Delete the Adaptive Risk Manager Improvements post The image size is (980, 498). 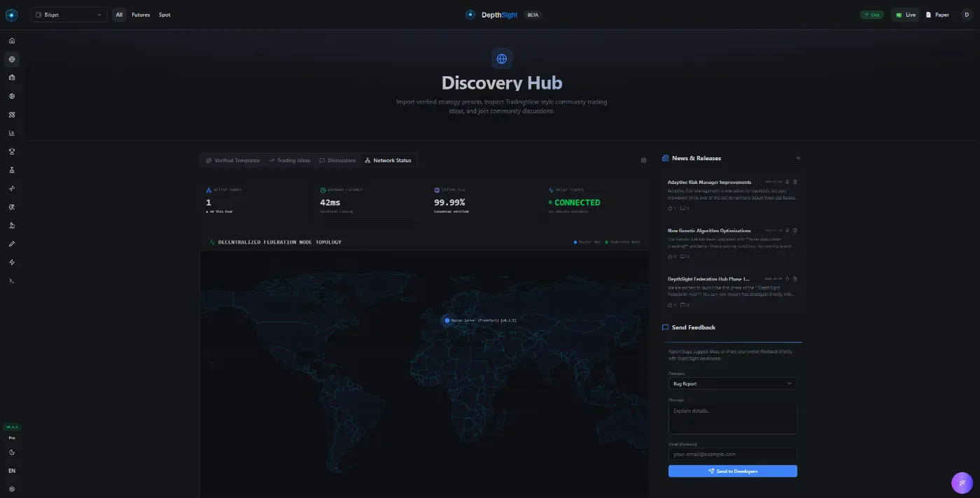point(794,182)
